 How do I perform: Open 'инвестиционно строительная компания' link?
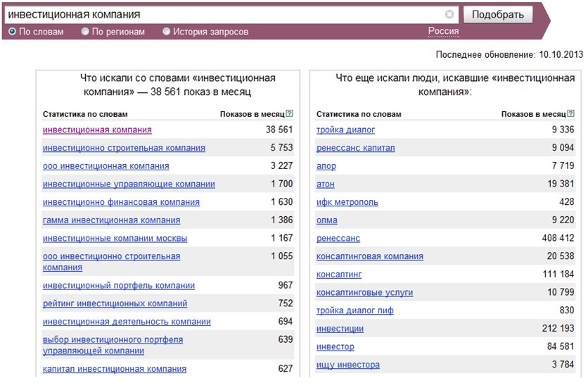124,148
